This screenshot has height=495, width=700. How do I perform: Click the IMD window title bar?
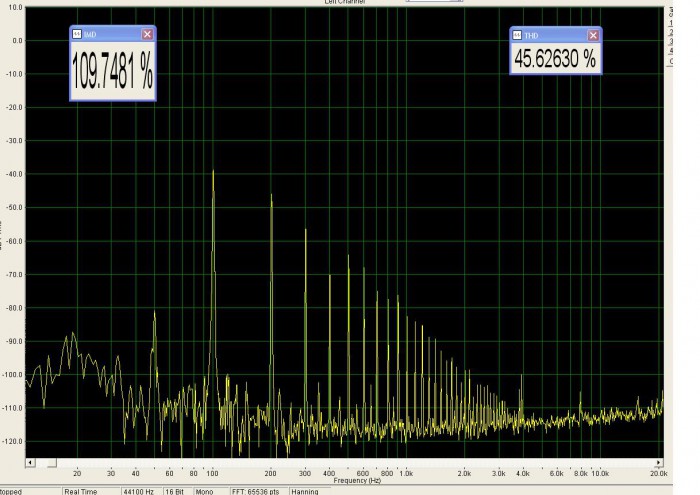(x=112, y=34)
